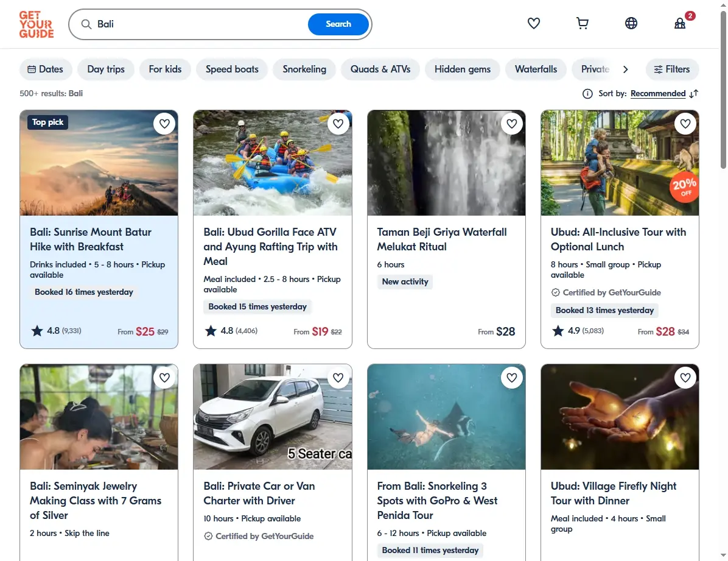Select the For kids filter chip

(165, 69)
